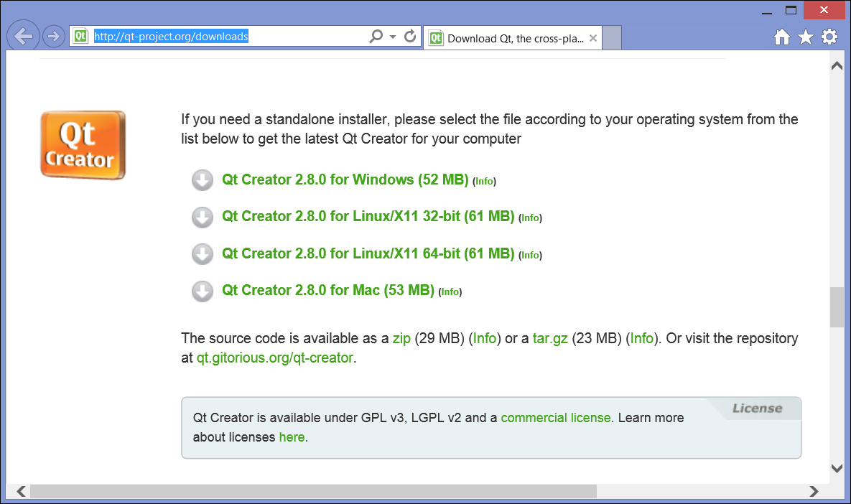
Task: Close the browser window
Action: click(x=824, y=10)
